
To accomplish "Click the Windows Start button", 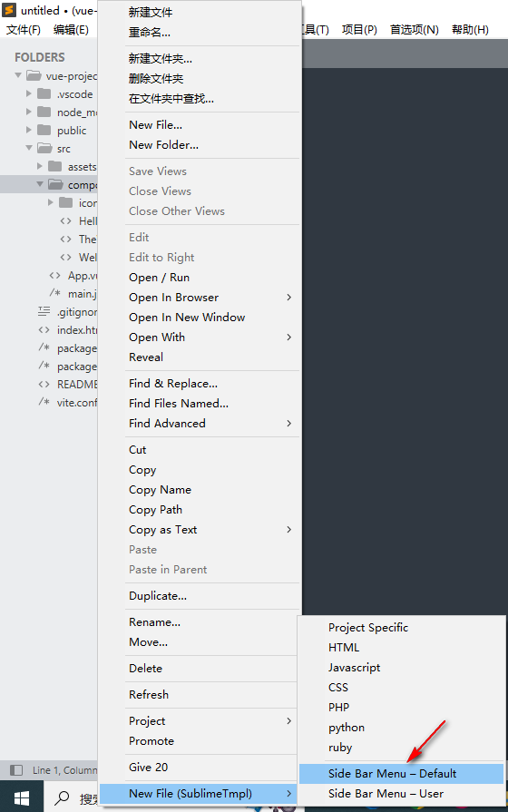I will click(21, 797).
